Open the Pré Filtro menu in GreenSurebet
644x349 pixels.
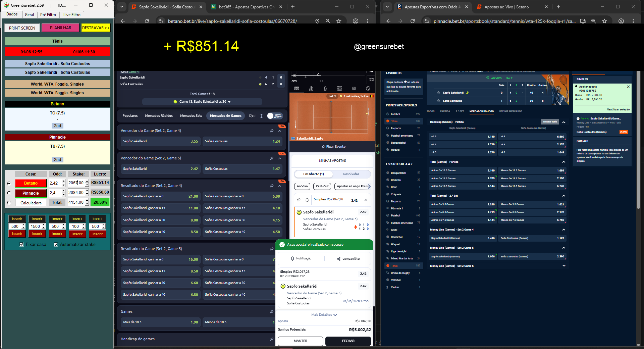(x=48, y=14)
